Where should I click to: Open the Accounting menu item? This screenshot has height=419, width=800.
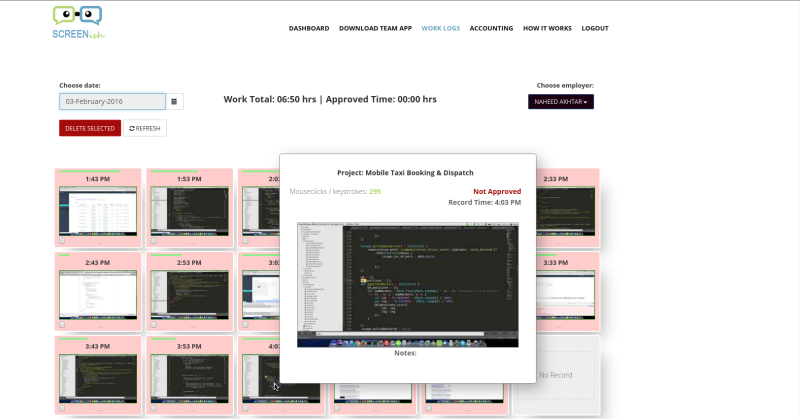[491, 29]
